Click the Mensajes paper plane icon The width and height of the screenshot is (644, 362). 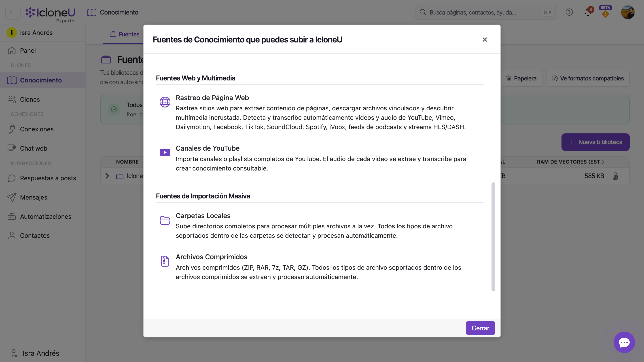(x=12, y=197)
